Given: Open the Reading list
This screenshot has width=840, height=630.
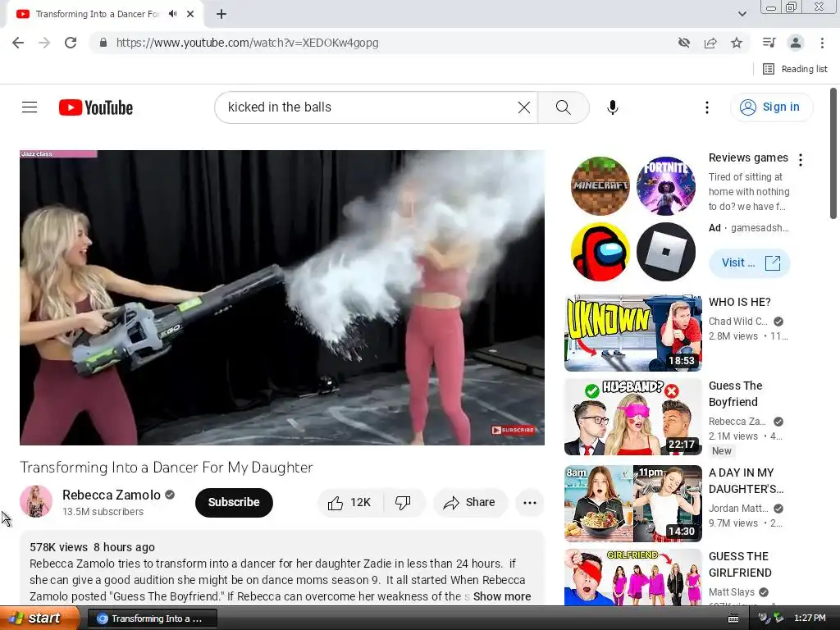Looking at the screenshot, I should [x=796, y=69].
